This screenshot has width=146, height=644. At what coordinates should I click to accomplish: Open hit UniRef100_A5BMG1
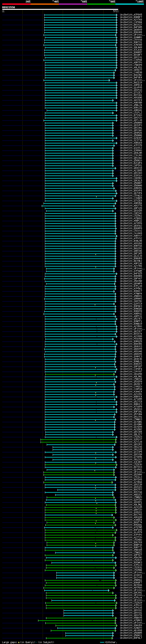(x=131, y=580)
